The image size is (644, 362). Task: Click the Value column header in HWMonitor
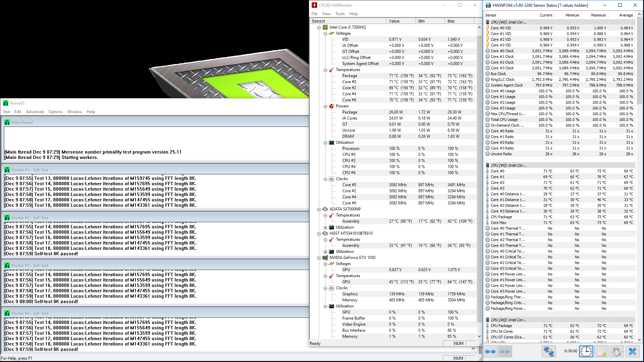pyautogui.click(x=401, y=21)
